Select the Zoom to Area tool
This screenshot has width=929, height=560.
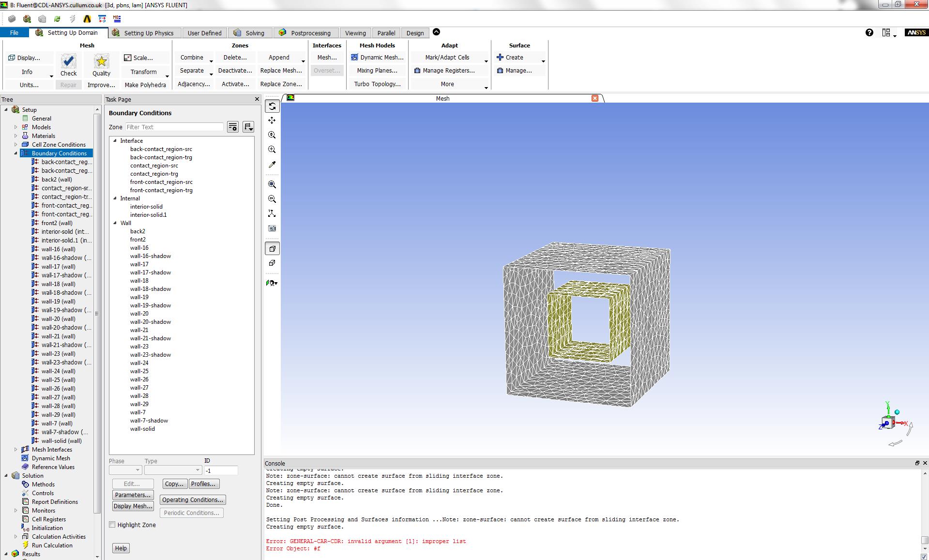[x=272, y=150]
